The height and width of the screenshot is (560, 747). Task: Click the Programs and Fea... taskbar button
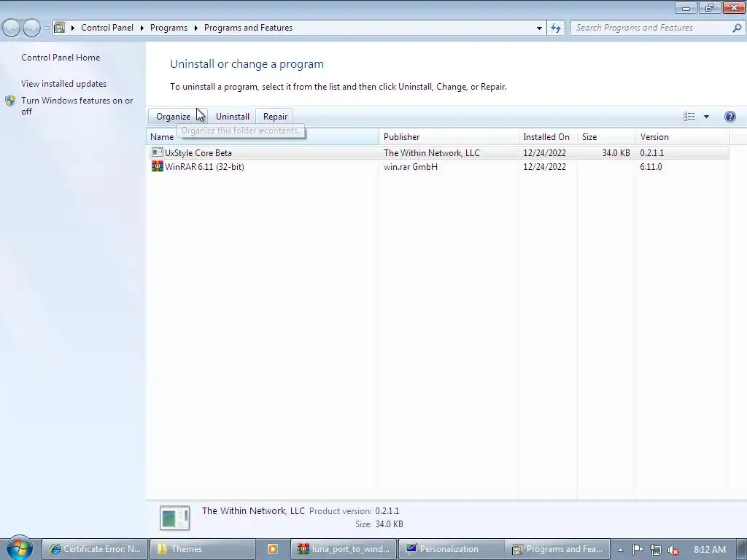[558, 549]
